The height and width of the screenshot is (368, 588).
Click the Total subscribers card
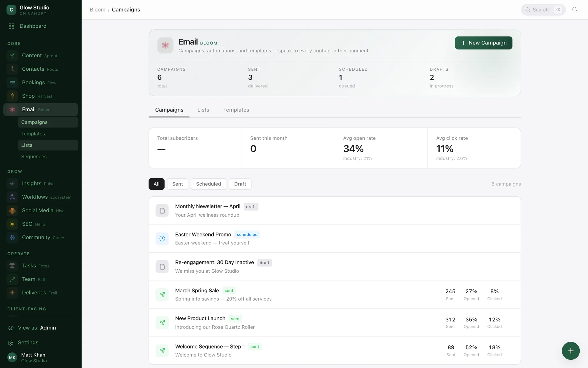click(x=196, y=148)
